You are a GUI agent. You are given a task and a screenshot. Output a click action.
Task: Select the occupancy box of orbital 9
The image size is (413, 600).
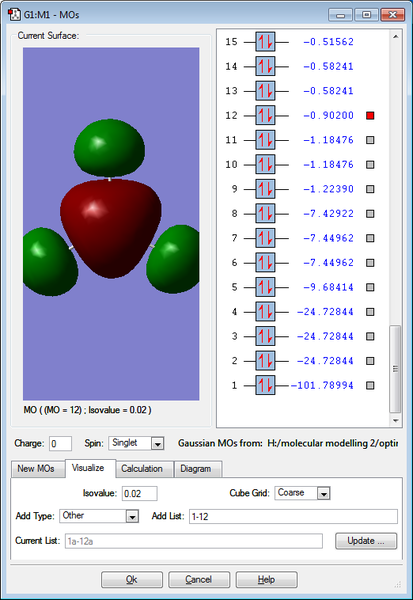pos(265,189)
